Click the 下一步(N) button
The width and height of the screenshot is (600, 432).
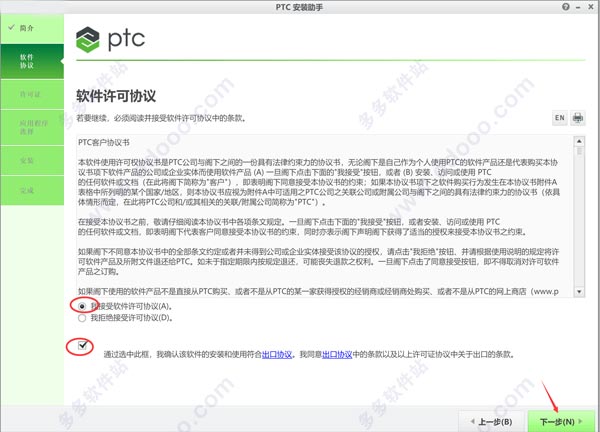[561, 421]
